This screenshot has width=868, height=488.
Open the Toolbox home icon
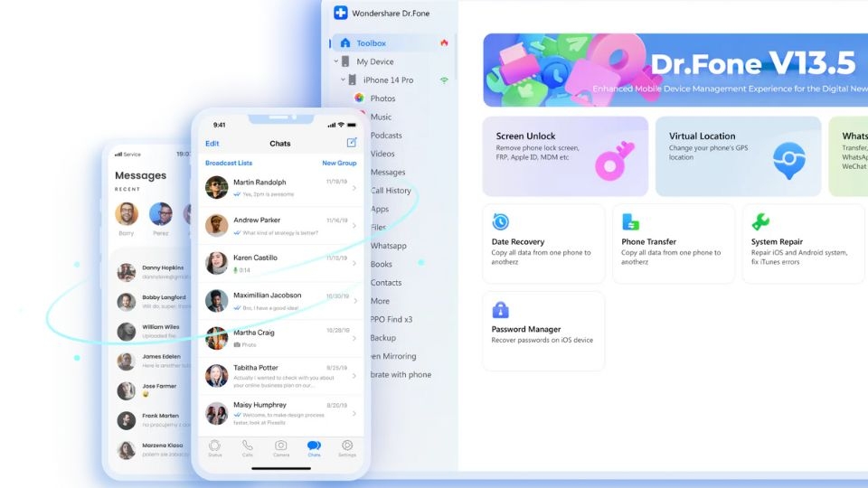(x=345, y=42)
